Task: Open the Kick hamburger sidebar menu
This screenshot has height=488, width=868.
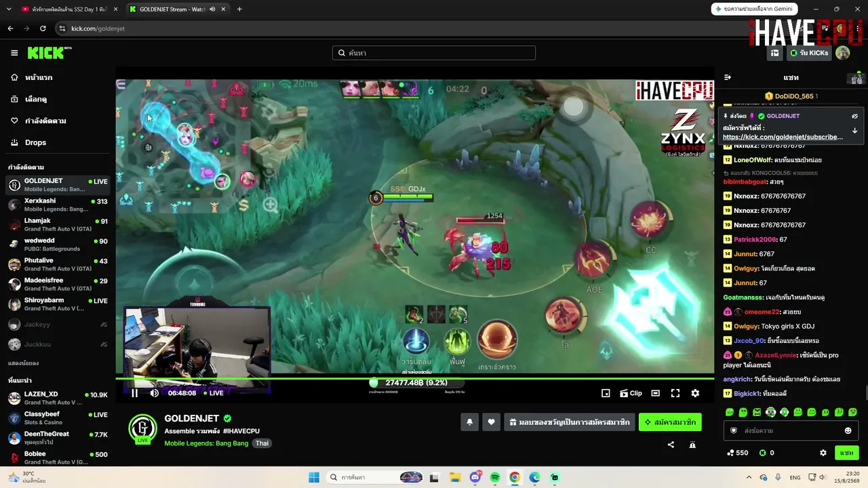Action: pos(14,53)
